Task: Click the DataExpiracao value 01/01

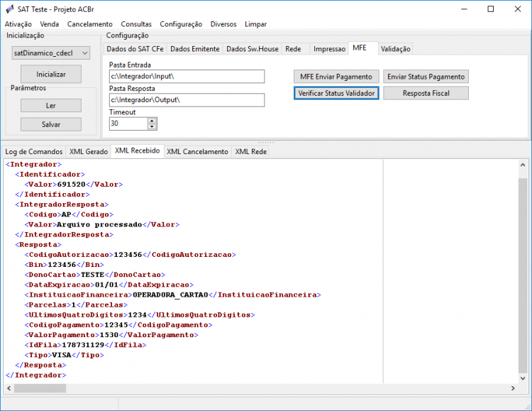Action: tap(106, 285)
